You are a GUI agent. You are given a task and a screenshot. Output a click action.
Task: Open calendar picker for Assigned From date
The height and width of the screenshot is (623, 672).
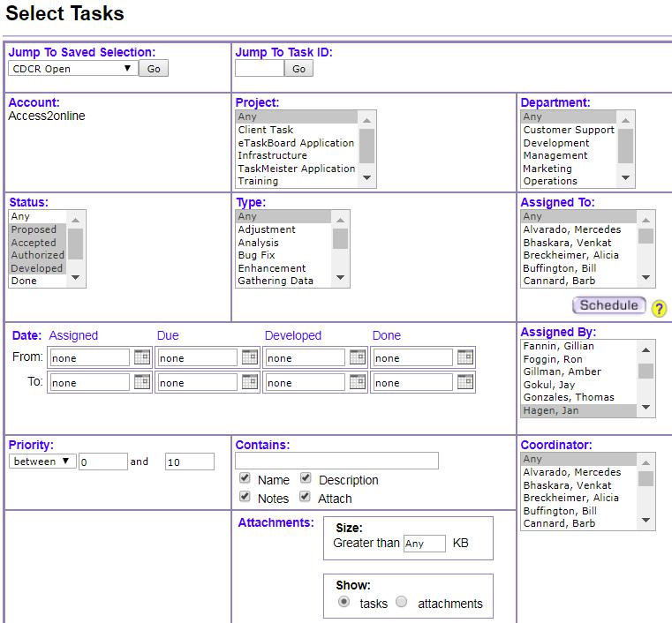142,357
